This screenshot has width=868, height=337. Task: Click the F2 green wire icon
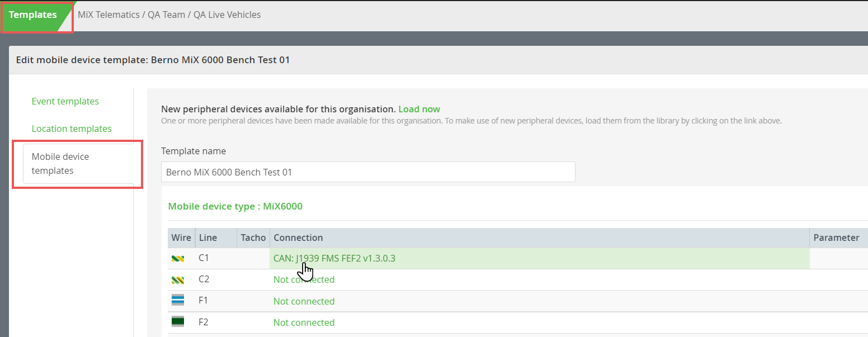[178, 321]
